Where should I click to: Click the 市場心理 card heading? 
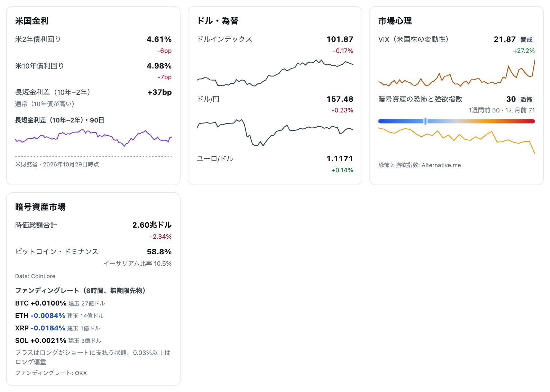click(395, 21)
